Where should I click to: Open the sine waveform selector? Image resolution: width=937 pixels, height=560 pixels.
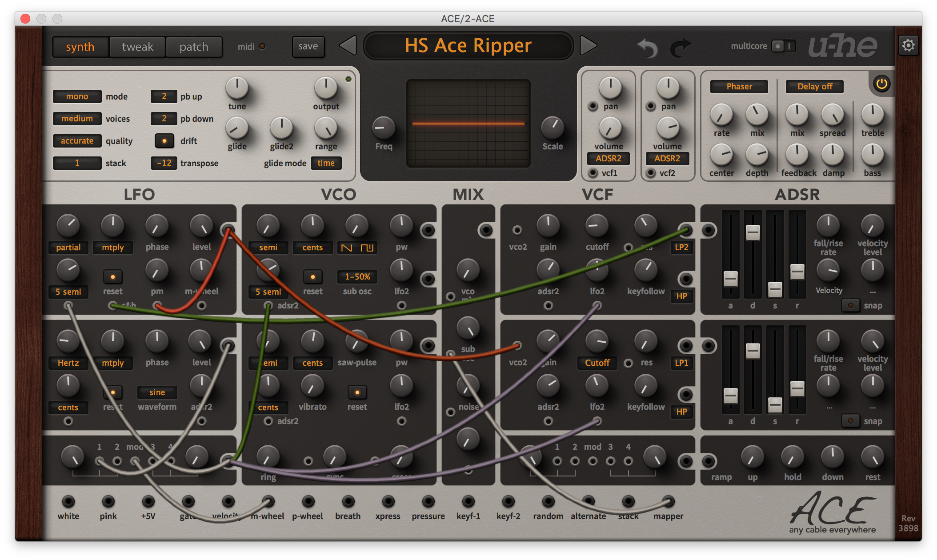(x=157, y=392)
